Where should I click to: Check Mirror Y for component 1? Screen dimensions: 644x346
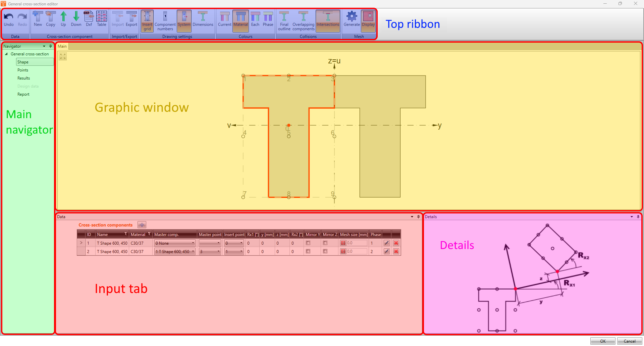tap(308, 243)
